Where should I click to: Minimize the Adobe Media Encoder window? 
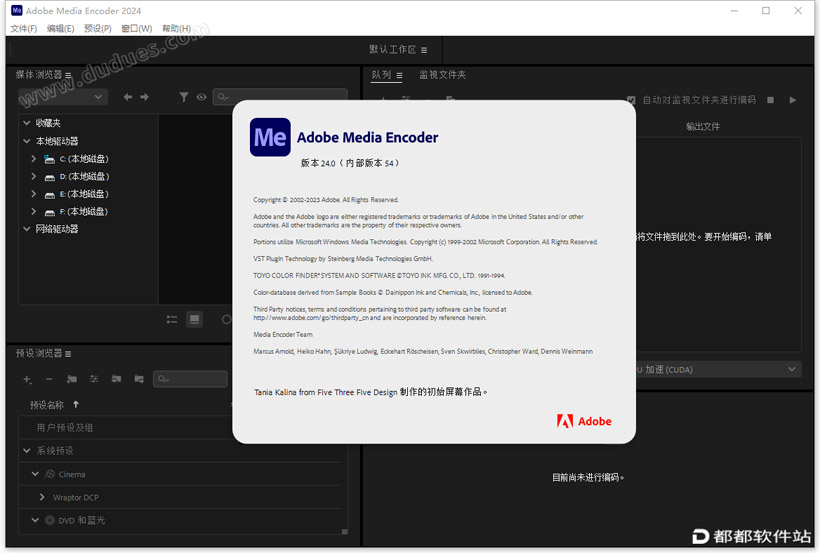coord(734,10)
